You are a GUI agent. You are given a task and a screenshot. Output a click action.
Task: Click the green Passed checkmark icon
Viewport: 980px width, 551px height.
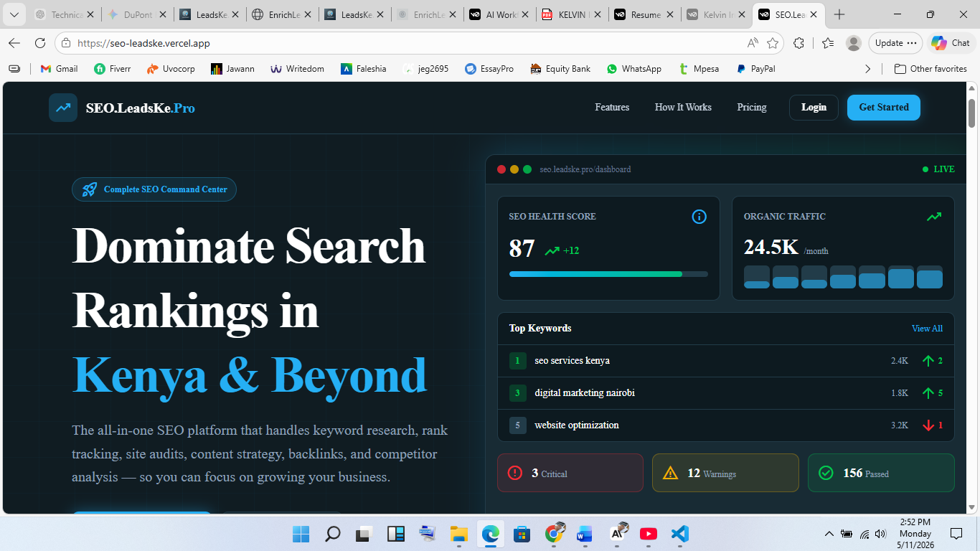tap(826, 473)
